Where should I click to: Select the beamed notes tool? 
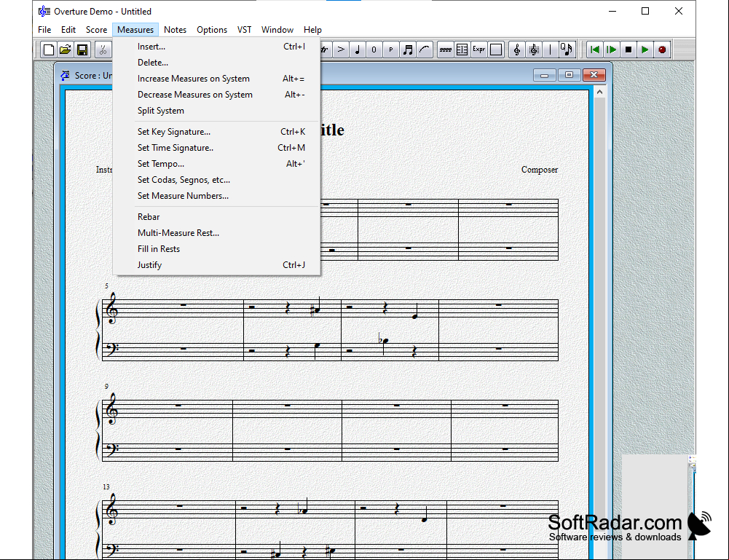[408, 50]
